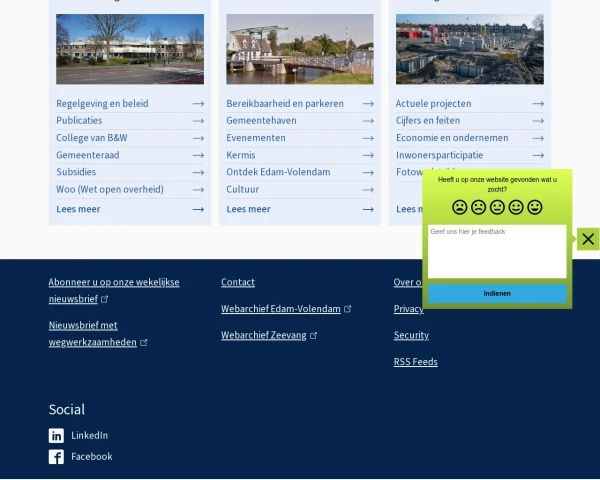Click Lees meer under town hall column
This screenshot has width=600, height=480.
pyautogui.click(x=78, y=209)
